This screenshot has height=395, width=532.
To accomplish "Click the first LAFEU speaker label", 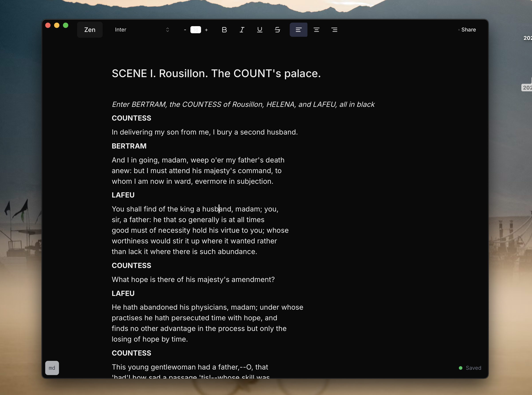I will tap(123, 195).
